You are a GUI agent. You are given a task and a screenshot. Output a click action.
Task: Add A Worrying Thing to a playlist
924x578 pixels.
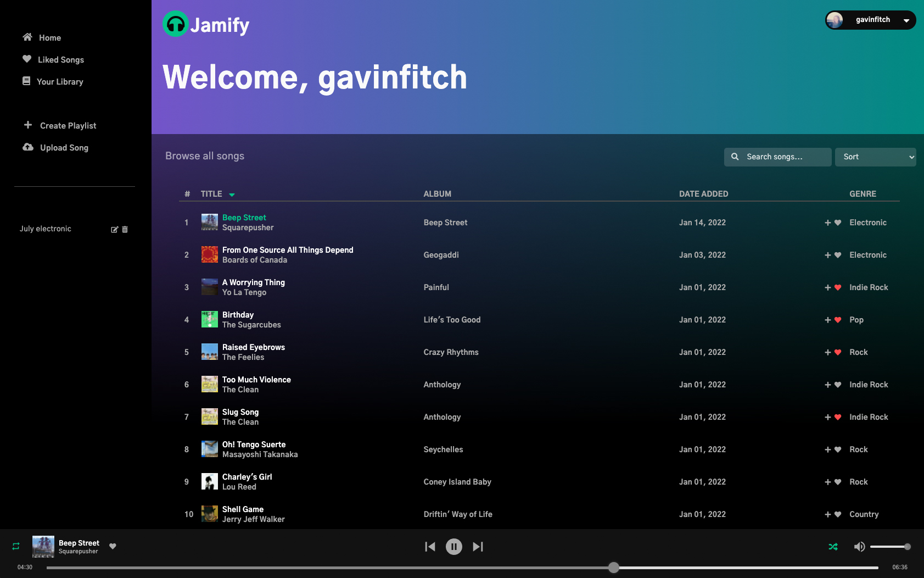point(828,287)
